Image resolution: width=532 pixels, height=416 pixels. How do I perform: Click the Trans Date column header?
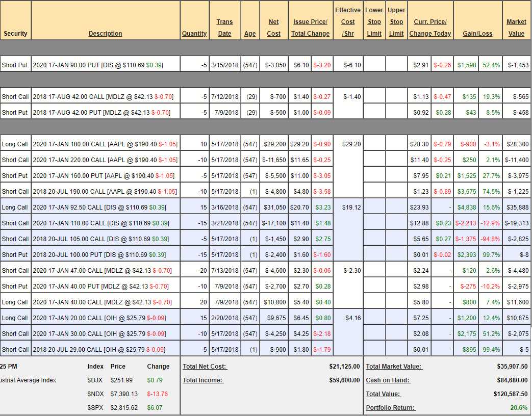pyautogui.click(x=224, y=28)
